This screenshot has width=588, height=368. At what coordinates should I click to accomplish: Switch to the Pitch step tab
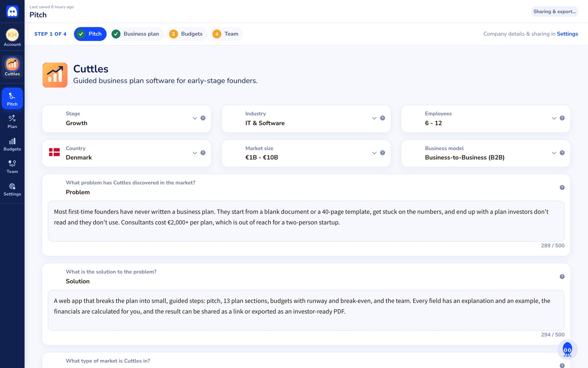pos(90,34)
